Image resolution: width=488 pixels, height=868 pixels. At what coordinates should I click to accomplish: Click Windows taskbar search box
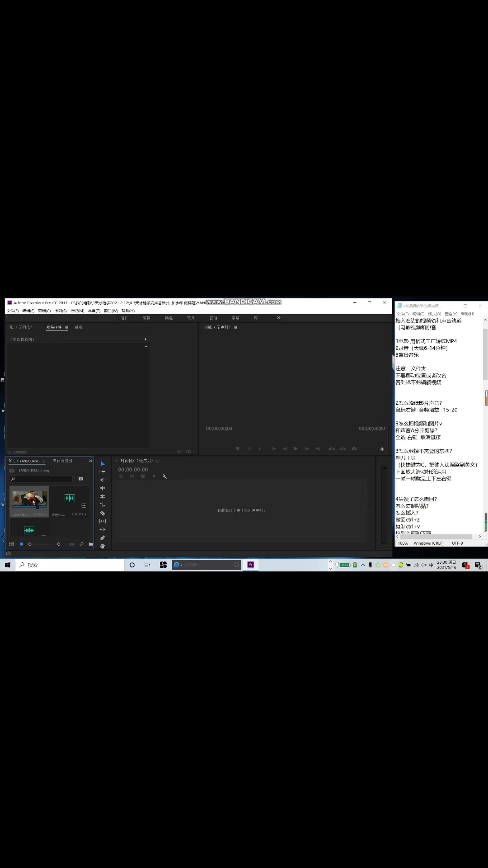coord(70,565)
